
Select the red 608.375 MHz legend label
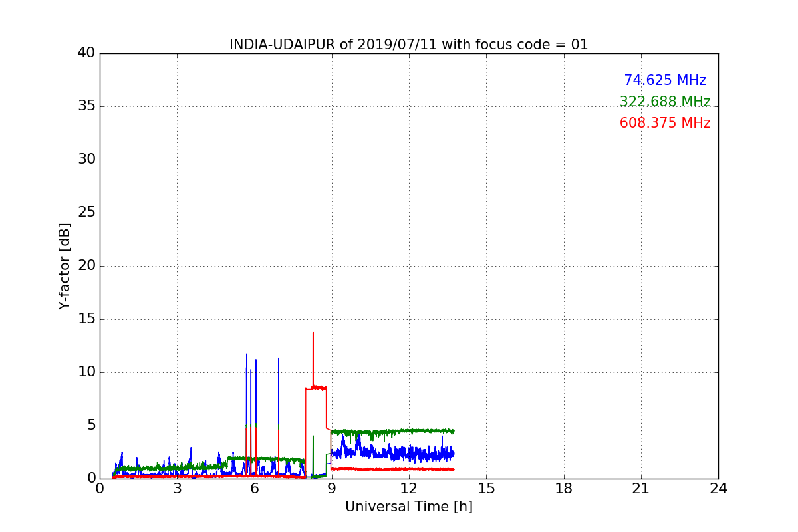[x=665, y=123]
